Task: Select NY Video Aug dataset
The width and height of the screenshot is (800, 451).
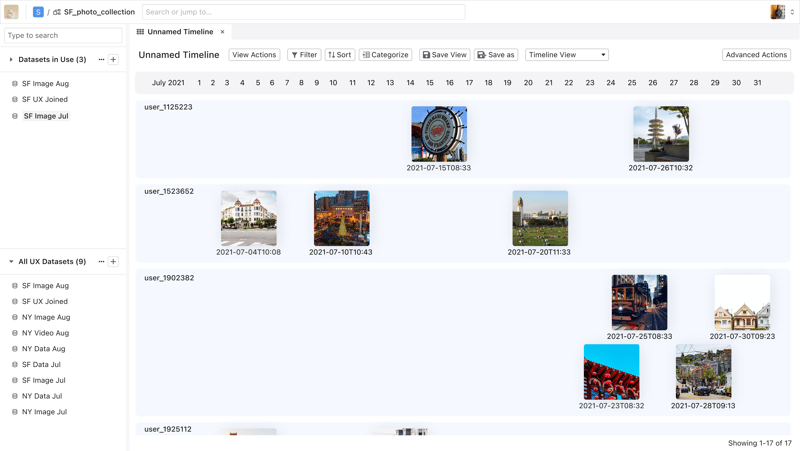Action: [x=45, y=333]
